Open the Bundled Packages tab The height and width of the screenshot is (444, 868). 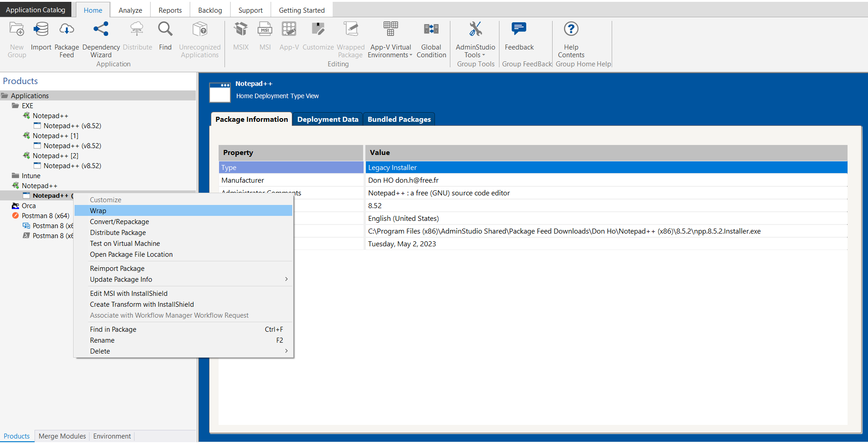pos(399,120)
